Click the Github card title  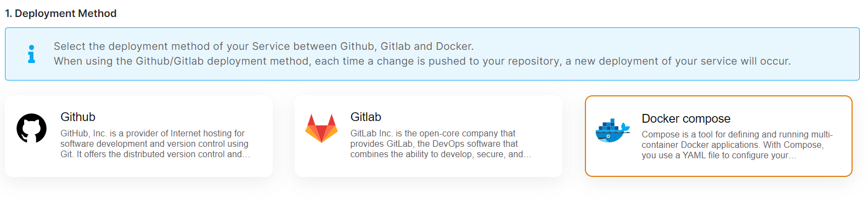tap(78, 117)
